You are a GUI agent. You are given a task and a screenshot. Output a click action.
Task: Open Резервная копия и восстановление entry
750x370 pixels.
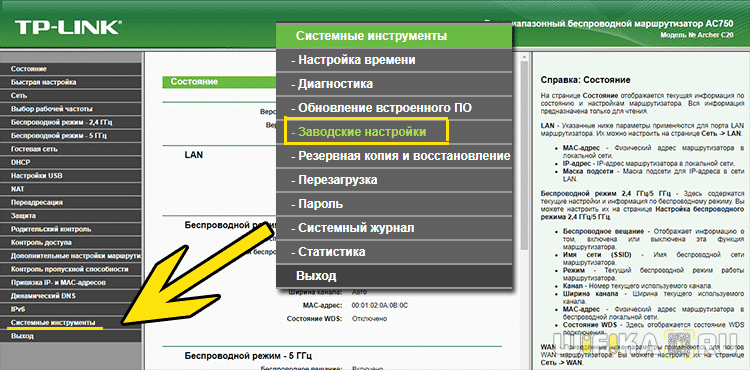(394, 156)
